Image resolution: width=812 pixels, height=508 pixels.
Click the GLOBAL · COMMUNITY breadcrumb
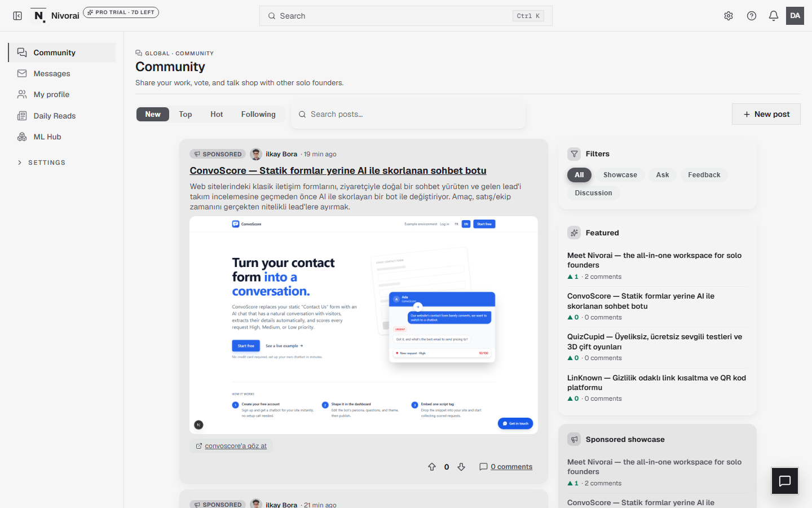tap(175, 53)
